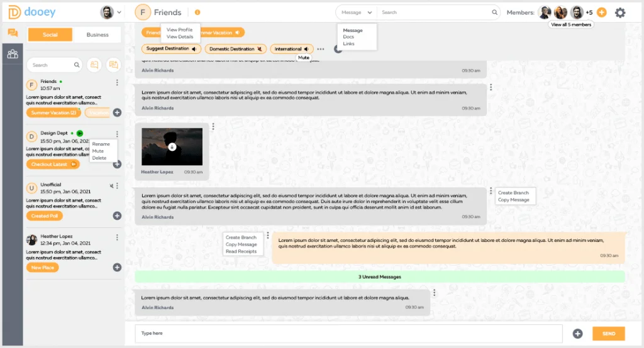Switch to the Business tab
This screenshot has width=644, height=348.
97,35
